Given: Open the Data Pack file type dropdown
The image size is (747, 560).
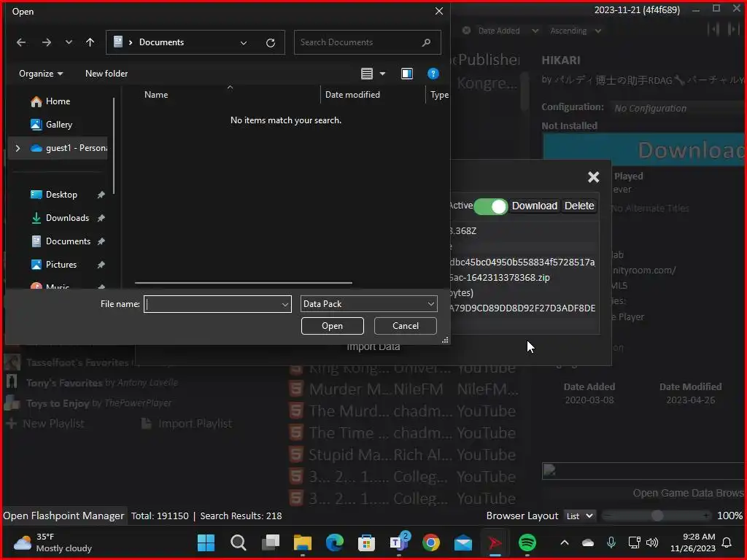Looking at the screenshot, I should tap(368, 304).
